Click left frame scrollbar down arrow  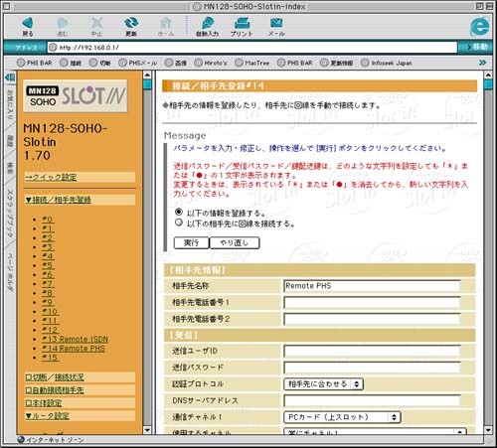147,430
